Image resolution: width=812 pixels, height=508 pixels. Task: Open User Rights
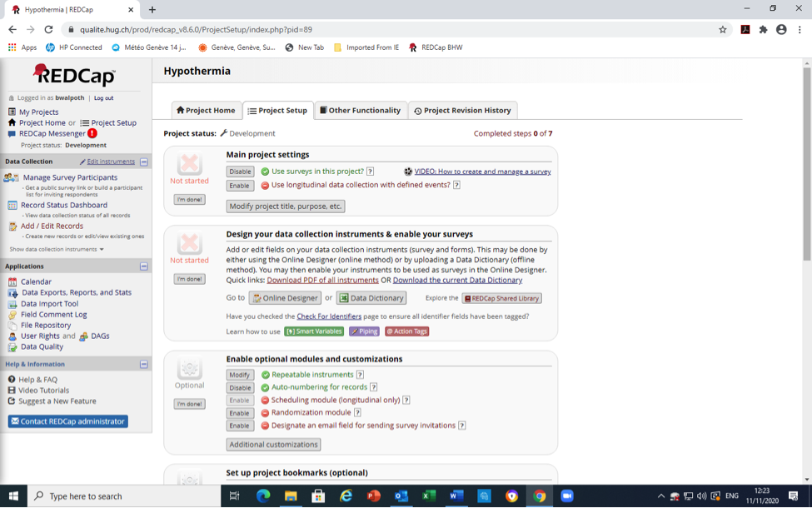[40, 336]
